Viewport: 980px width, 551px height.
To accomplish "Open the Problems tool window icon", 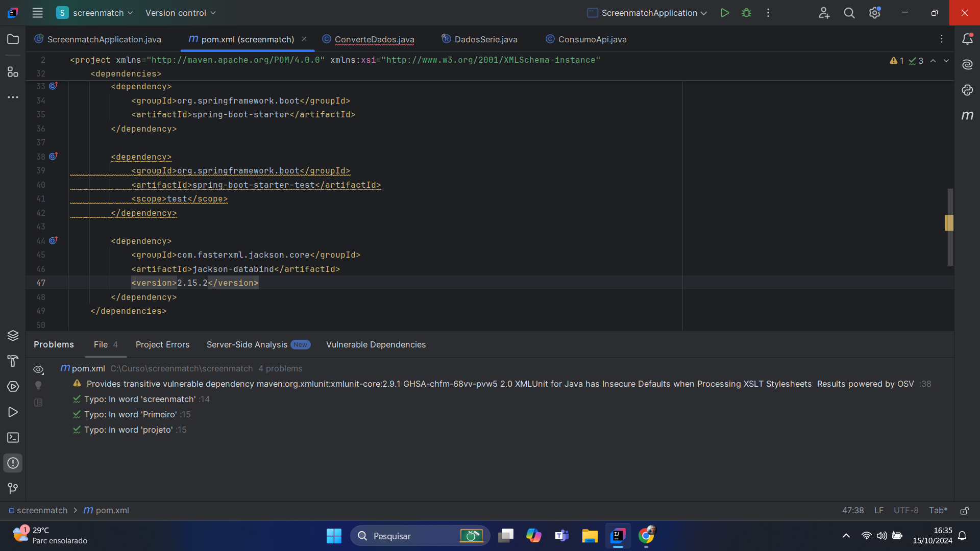I will [13, 463].
